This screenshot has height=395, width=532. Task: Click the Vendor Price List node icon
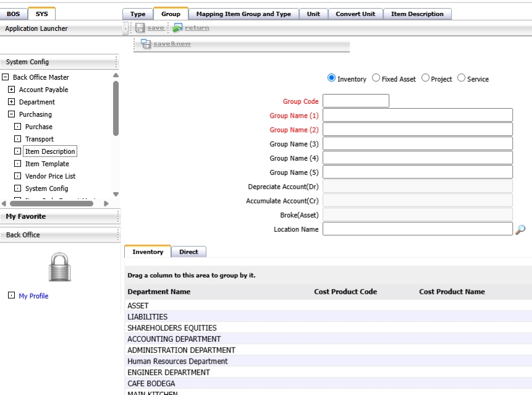click(x=18, y=176)
